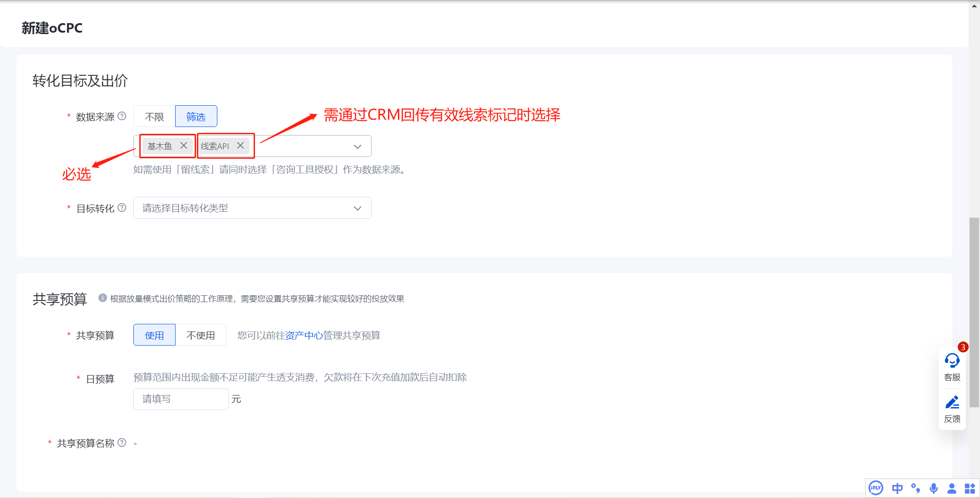
Task: Choose 不使用 for shared budget
Action: pos(201,335)
